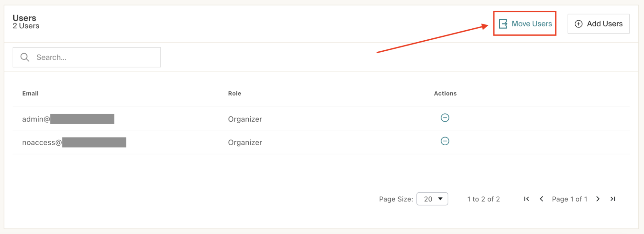The image size is (644, 234).
Task: Remove the admin@ user via minus icon
Action: (445, 118)
